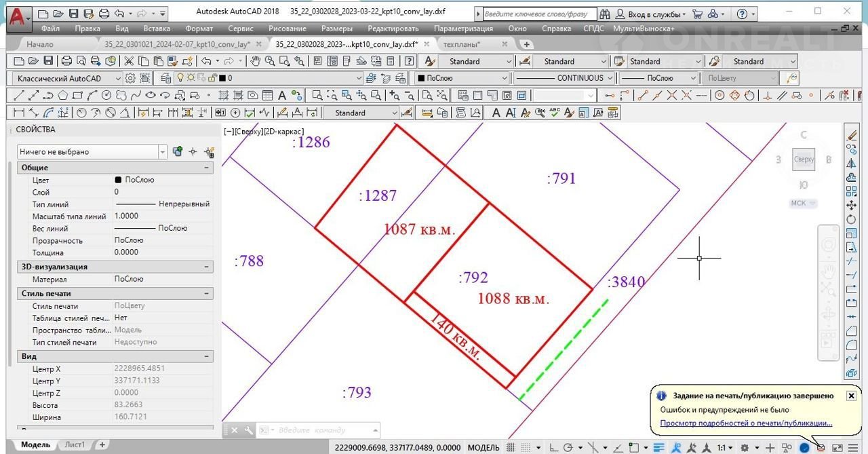Image resolution: width=868 pixels, height=454 pixels.
Task: Select the Move tool in the right toolbar
Action: [x=852, y=205]
